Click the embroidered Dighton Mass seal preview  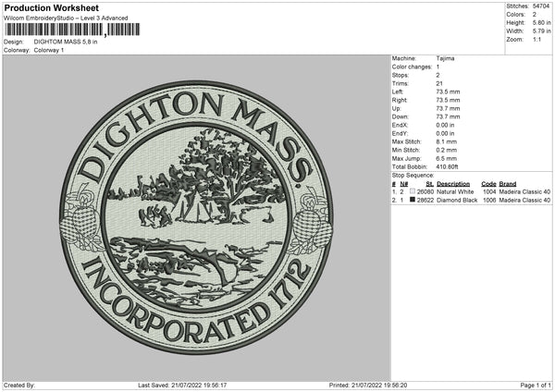[196, 217]
